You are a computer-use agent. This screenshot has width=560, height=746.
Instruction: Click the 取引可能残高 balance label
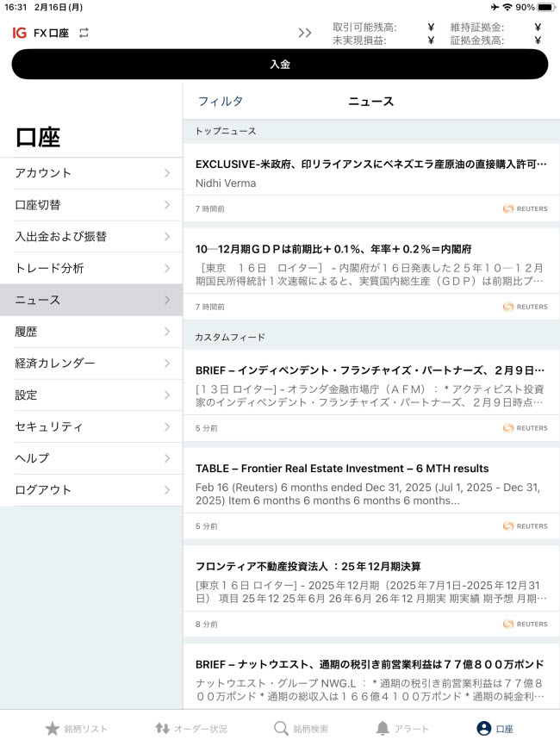coord(364,27)
